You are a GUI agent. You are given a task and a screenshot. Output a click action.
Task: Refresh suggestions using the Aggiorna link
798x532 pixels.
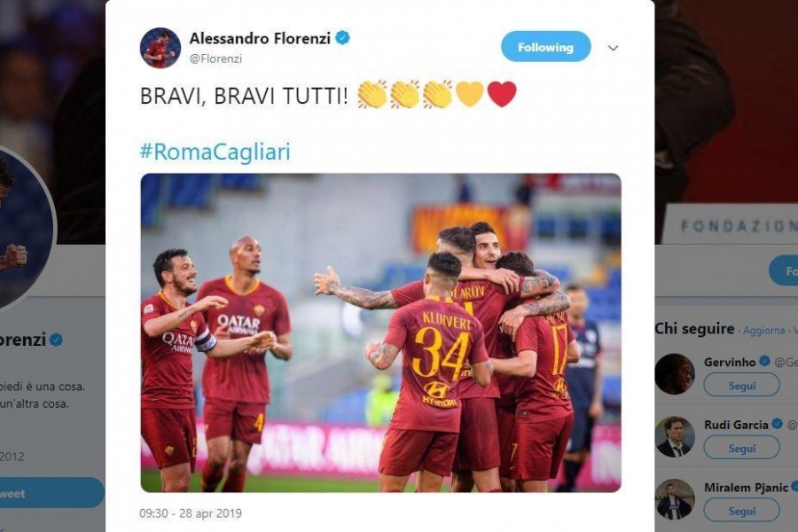[763, 331]
